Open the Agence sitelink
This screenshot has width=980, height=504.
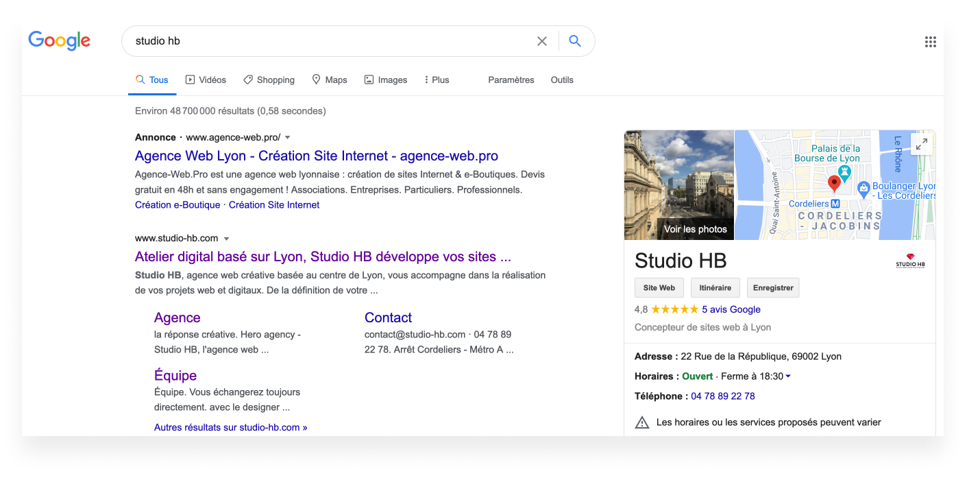pos(177,317)
